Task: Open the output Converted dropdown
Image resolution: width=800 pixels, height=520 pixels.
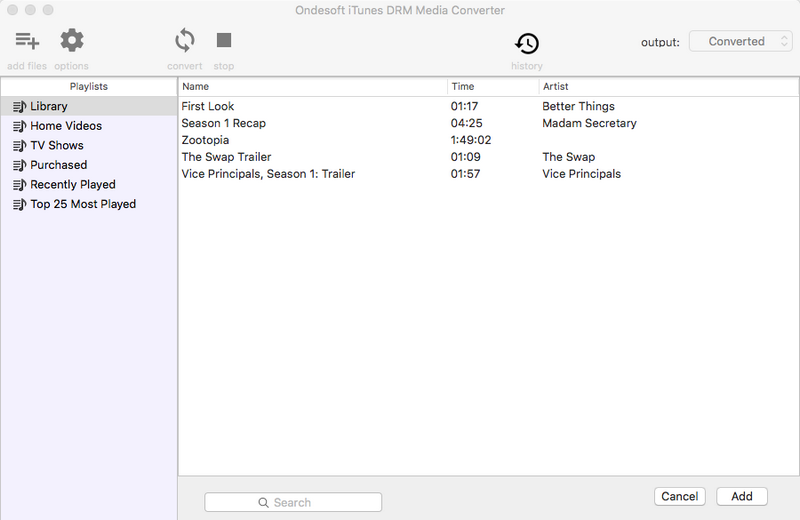Action: pyautogui.click(x=740, y=41)
